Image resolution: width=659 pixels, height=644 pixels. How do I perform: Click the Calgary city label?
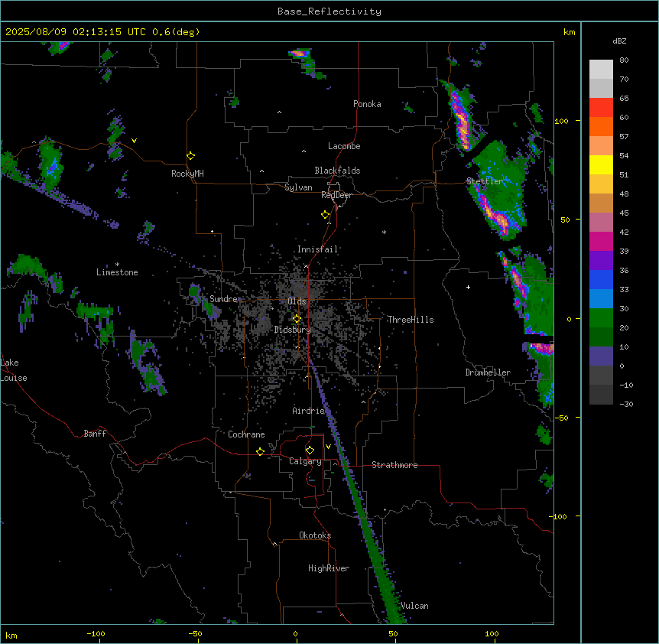pos(305,461)
